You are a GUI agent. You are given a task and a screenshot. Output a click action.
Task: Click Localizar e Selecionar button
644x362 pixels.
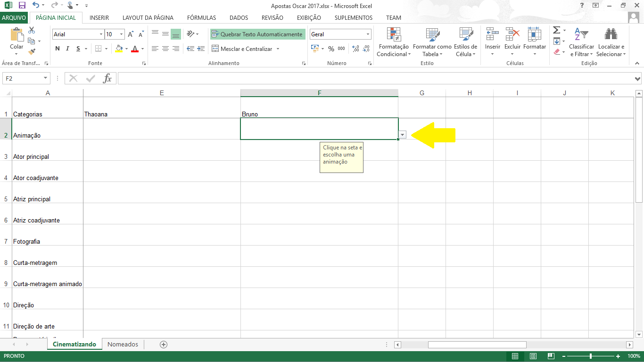click(x=611, y=42)
